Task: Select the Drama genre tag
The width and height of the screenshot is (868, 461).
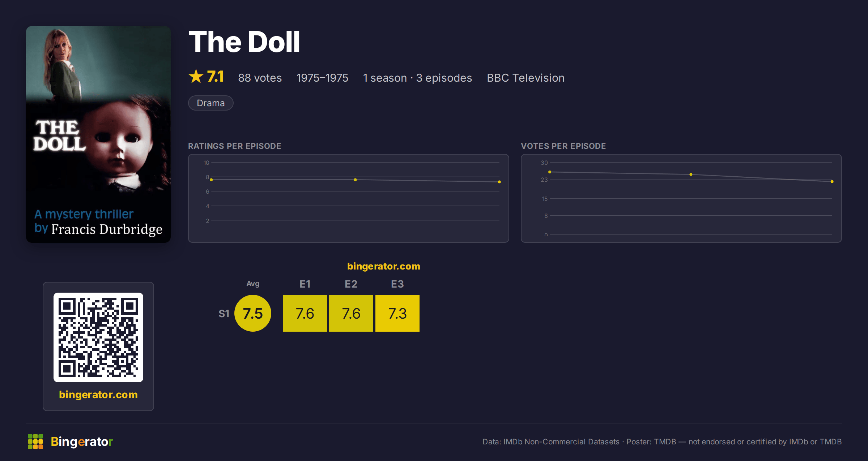Action: 211,103
